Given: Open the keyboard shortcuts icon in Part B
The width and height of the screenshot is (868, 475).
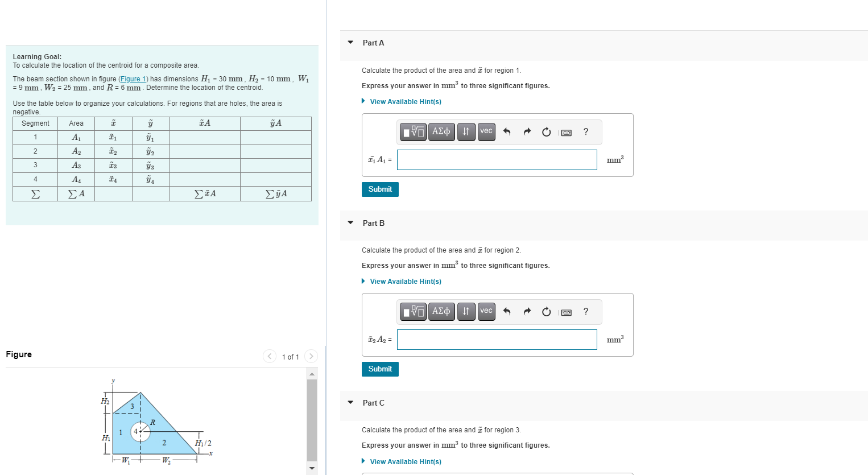Looking at the screenshot, I should (566, 311).
